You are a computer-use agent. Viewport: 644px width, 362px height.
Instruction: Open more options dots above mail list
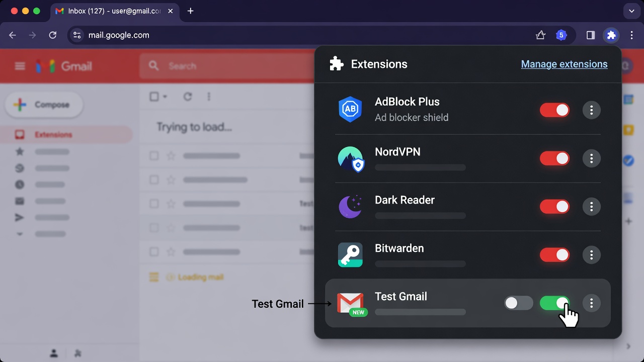[209, 97]
